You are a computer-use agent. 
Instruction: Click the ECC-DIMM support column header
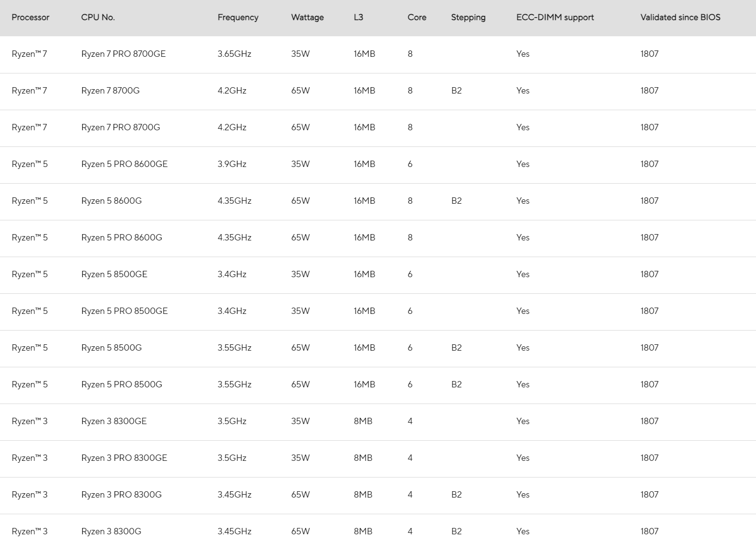point(555,18)
